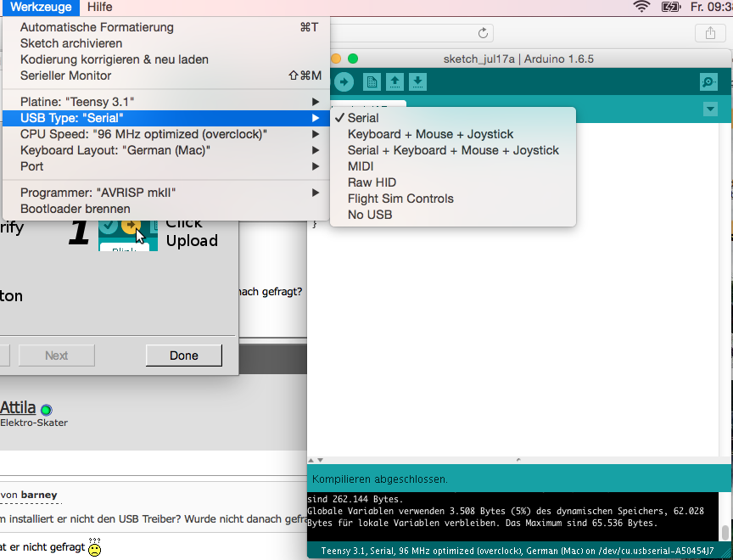Screen dimensions: 733x560
Task: Open Attila's user profile link
Action: click(18, 407)
